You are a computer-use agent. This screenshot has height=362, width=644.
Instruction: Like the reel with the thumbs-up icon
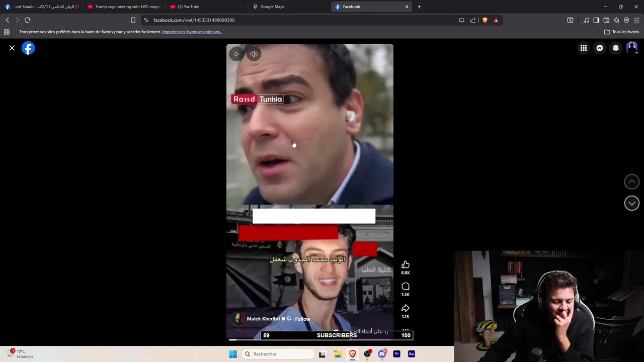406,265
